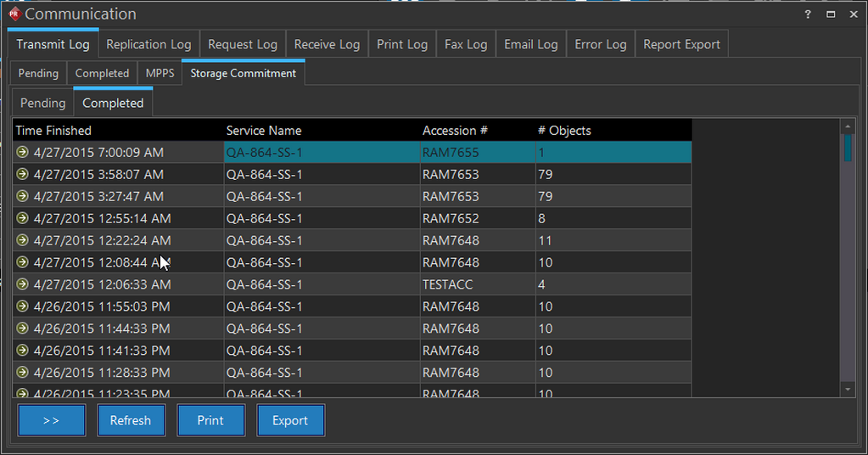The height and width of the screenshot is (455, 868).
Task: Select the TESTACC accession cell
Action: [448, 285]
